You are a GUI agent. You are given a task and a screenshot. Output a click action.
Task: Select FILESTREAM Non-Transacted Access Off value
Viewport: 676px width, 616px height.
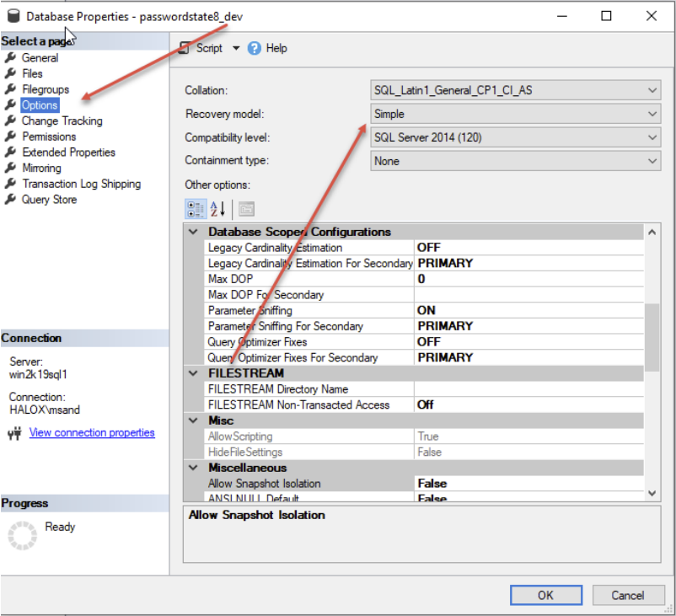(x=528, y=404)
